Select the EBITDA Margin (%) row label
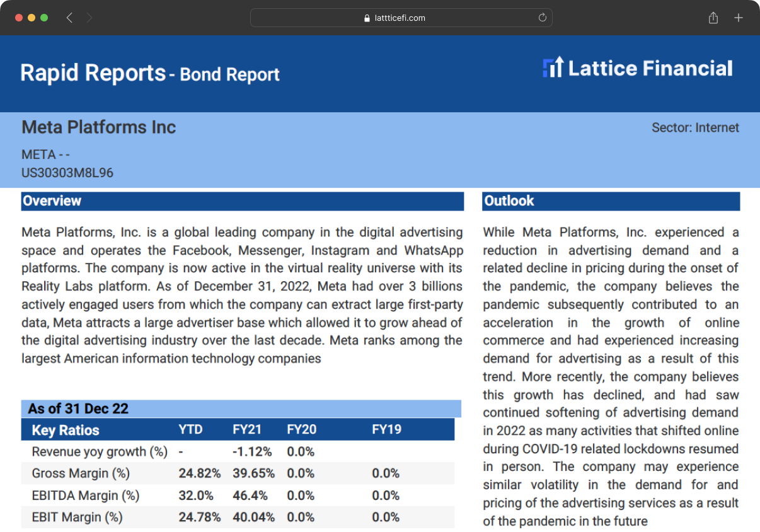Image resolution: width=760 pixels, height=532 pixels. coord(86,495)
